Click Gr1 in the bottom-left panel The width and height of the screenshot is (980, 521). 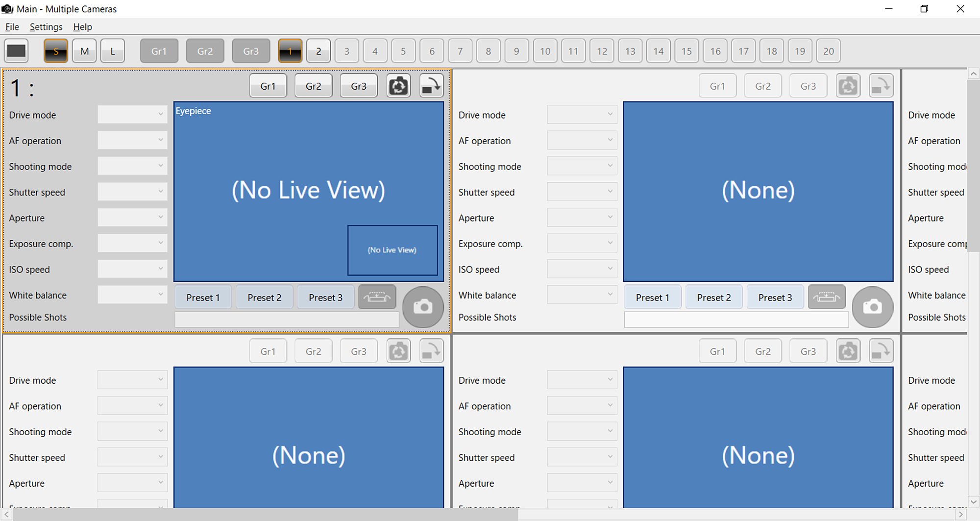coord(268,351)
